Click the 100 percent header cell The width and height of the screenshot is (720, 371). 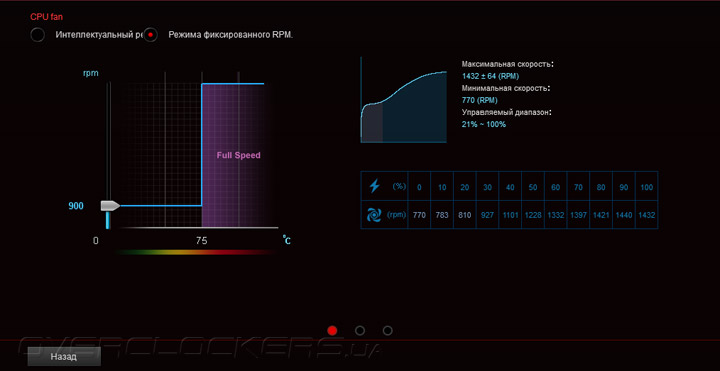647,186
